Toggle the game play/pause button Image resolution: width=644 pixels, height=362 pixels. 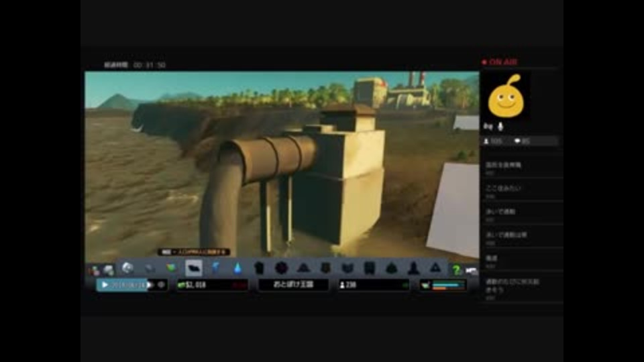click(105, 284)
